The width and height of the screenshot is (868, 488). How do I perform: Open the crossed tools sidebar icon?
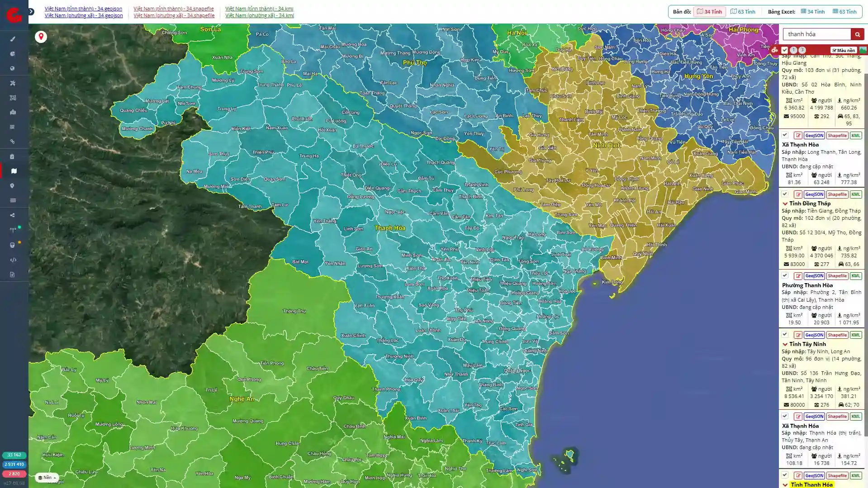pyautogui.click(x=13, y=83)
